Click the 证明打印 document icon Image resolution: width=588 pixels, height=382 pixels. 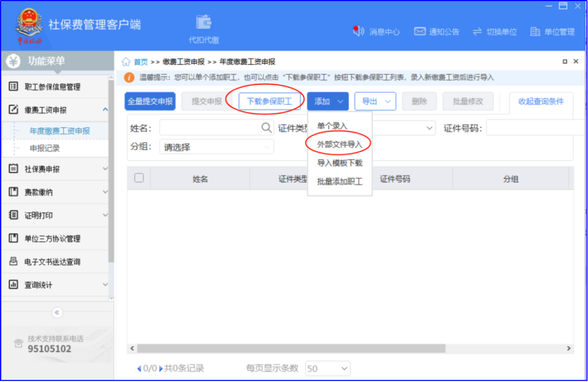pos(13,215)
